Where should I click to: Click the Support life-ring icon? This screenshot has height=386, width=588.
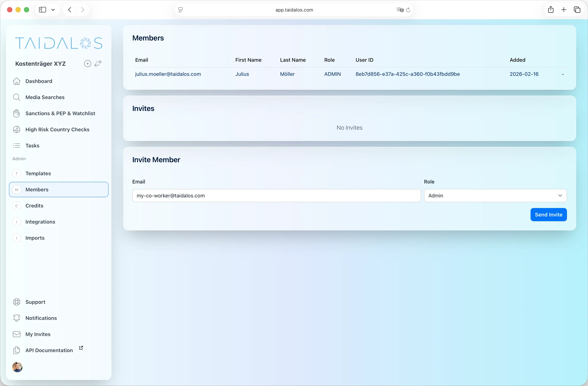(x=16, y=302)
